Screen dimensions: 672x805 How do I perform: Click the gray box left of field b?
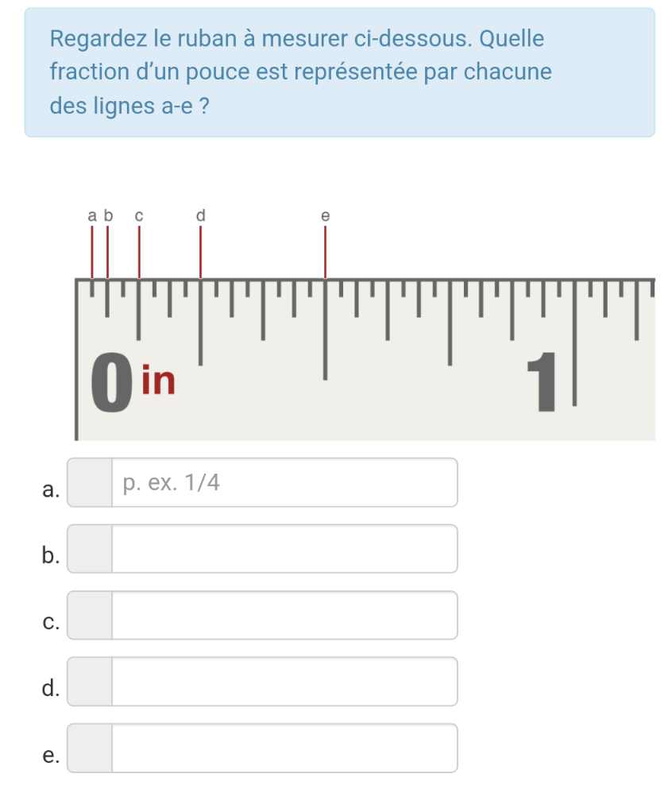tap(90, 548)
